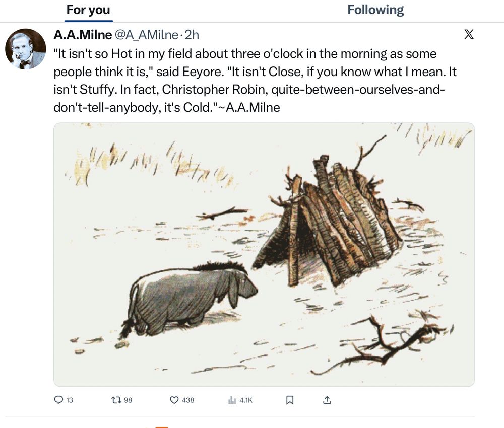The height and width of the screenshot is (428, 504).
Task: Switch to the Following tab
Action: click(x=375, y=9)
